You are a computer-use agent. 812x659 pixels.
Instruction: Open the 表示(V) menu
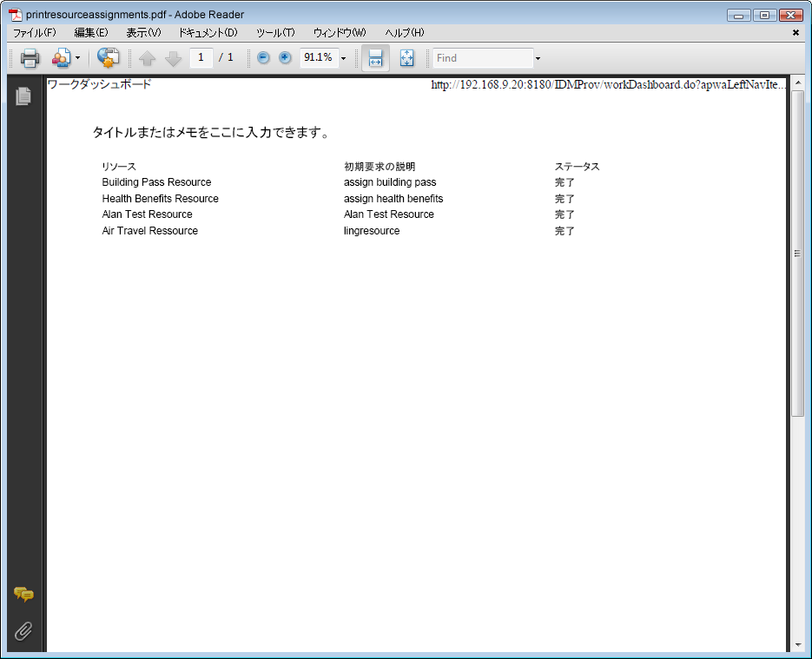143,33
